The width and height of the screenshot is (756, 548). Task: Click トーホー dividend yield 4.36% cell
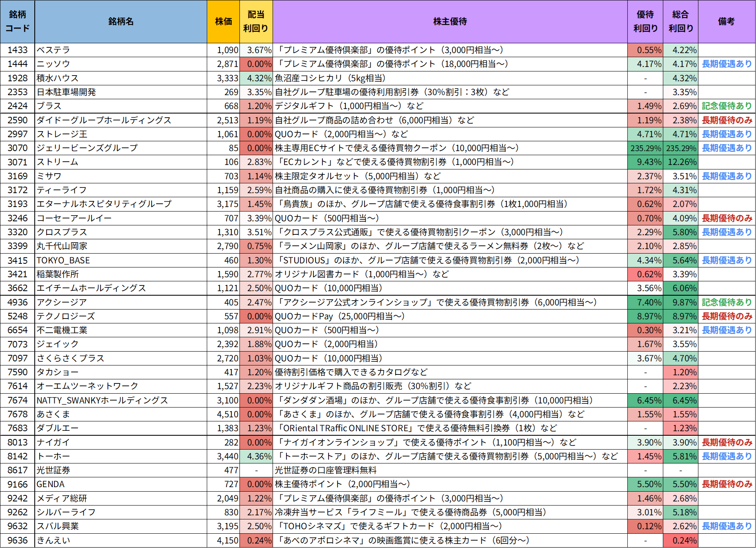click(256, 457)
